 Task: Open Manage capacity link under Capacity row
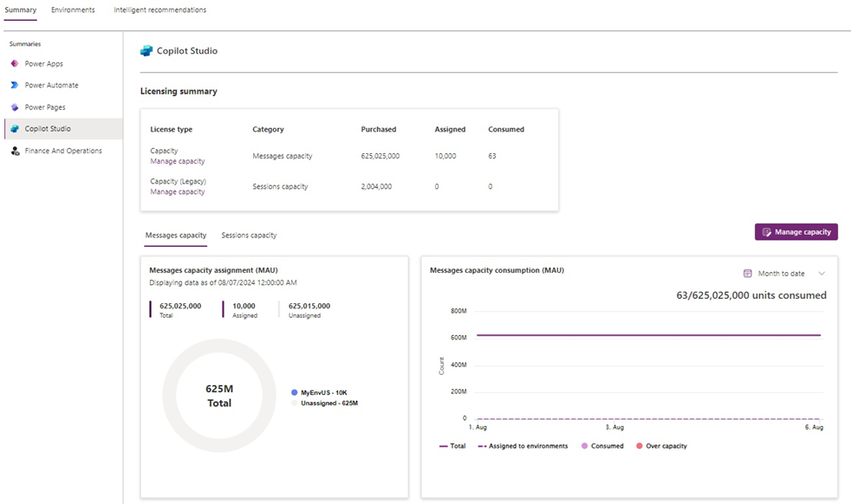(x=178, y=161)
